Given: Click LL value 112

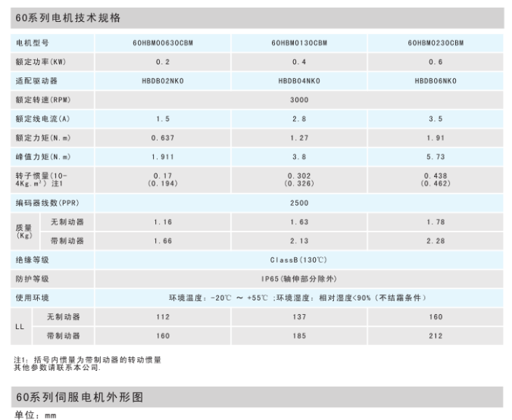Looking at the screenshot, I should [163, 316].
